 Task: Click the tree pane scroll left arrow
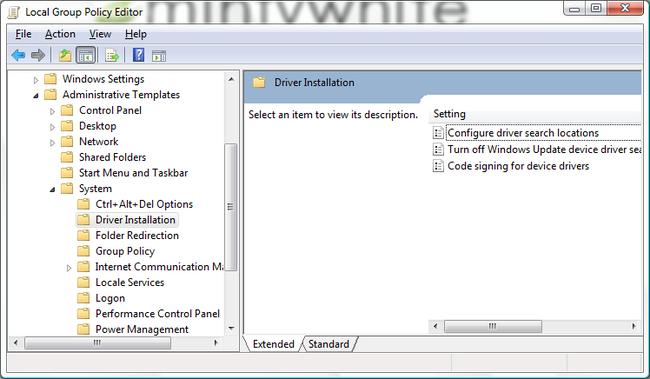15,343
